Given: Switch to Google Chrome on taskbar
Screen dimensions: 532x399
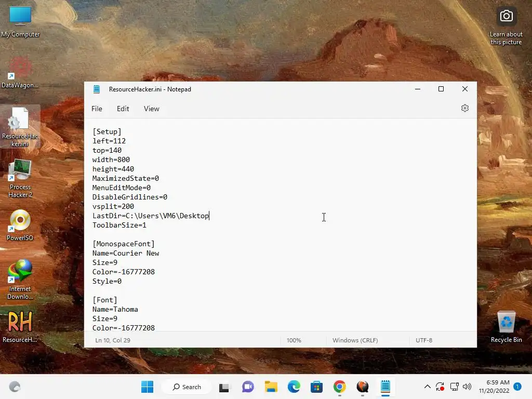Looking at the screenshot, I should (340, 387).
